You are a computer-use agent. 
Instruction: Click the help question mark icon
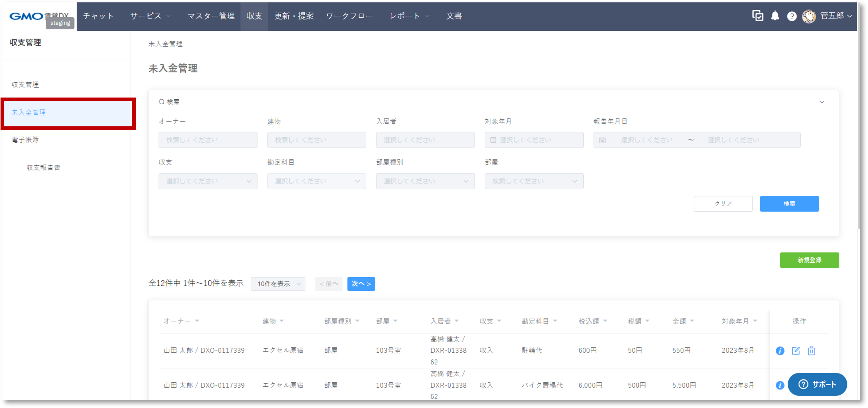(792, 16)
